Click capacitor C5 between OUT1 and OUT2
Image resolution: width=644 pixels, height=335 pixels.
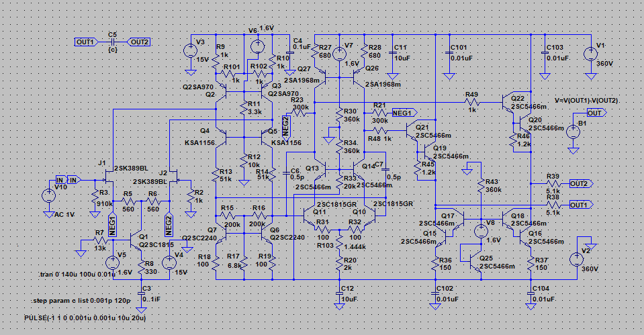(x=112, y=42)
